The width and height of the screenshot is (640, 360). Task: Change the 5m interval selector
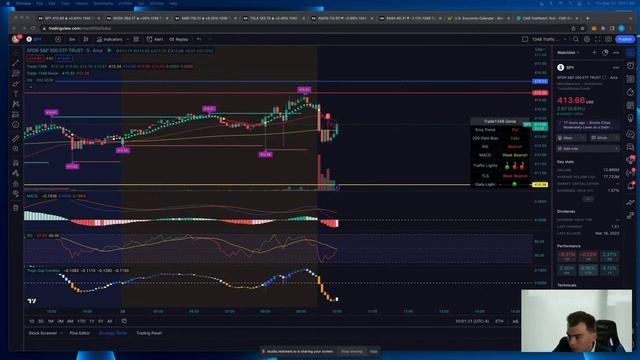point(72,39)
